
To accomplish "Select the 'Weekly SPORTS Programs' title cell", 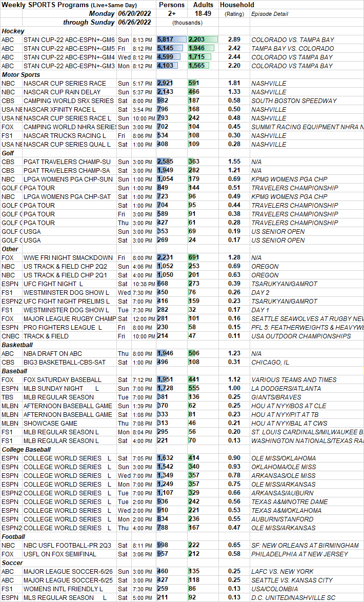I will click(69, 5).
